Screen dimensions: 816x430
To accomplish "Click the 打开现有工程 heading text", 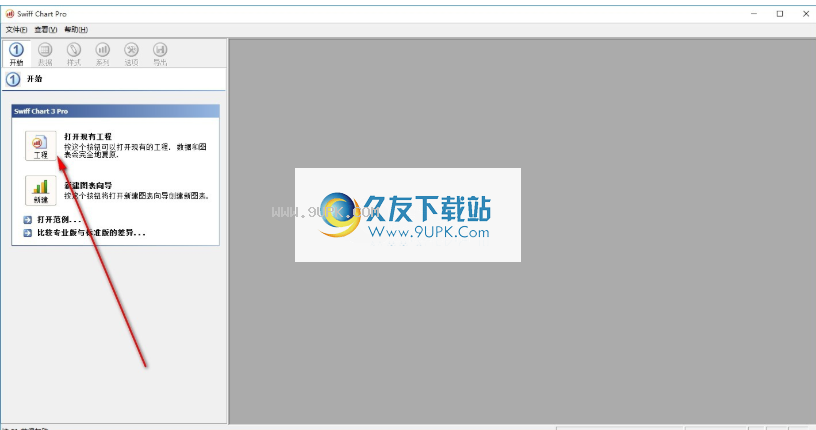I will coord(88,136).
